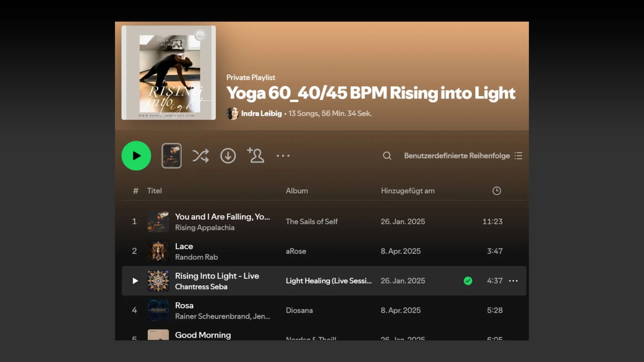Click the small cover preview beside the play button
Image resolution: width=644 pixels, height=362 pixels.
(x=171, y=156)
